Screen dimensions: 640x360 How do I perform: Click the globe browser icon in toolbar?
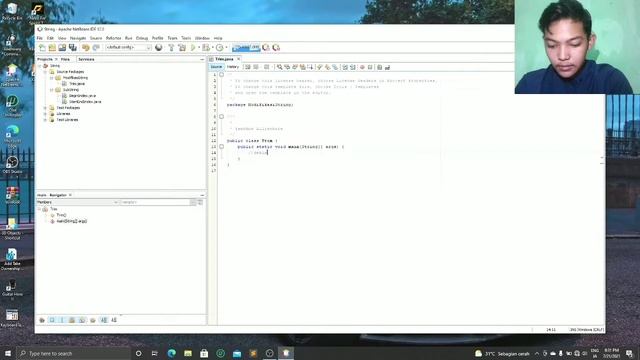(x=159, y=48)
